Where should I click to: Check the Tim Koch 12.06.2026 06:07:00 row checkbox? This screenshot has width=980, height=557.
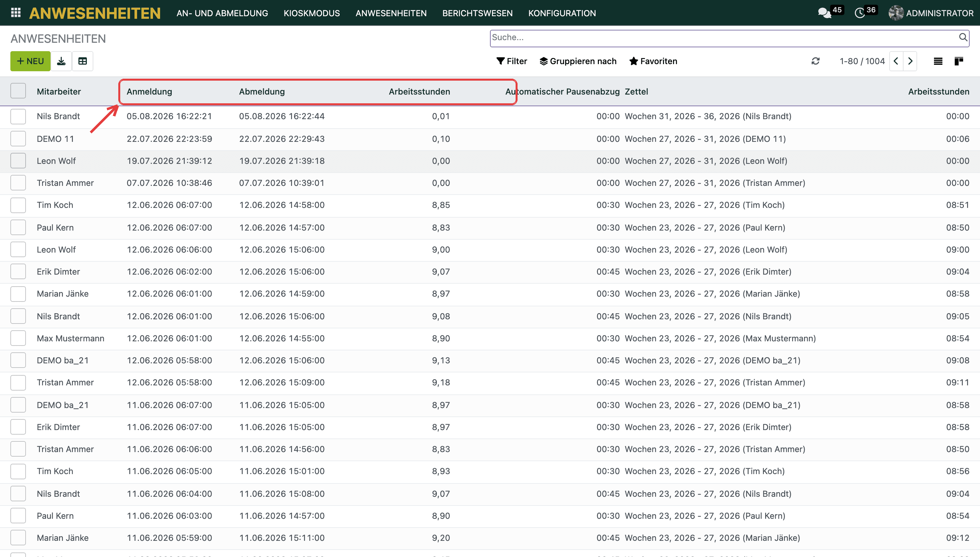(18, 205)
